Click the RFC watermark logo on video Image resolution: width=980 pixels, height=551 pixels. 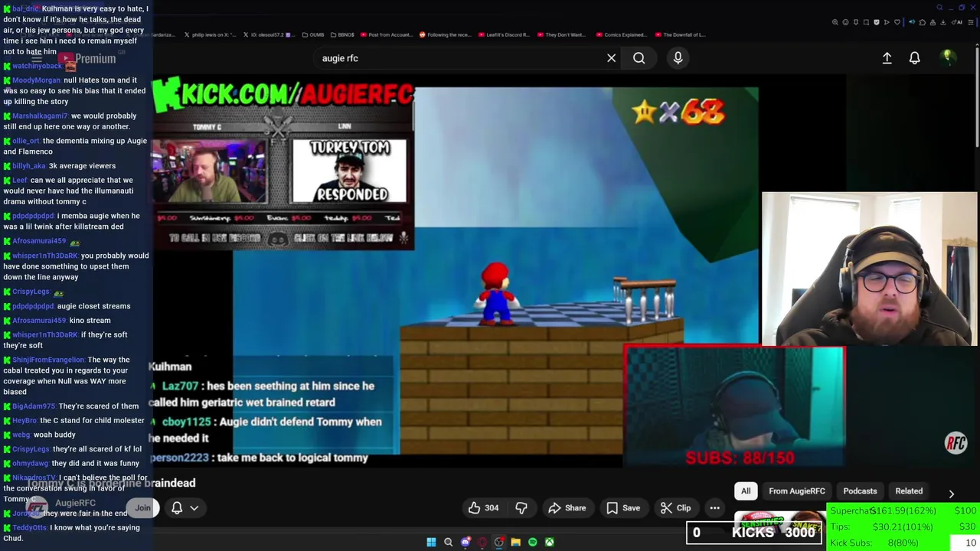[x=955, y=443]
